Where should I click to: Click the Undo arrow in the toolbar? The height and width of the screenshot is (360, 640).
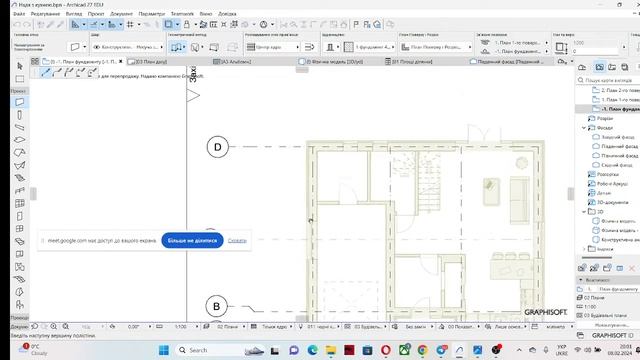17,24
